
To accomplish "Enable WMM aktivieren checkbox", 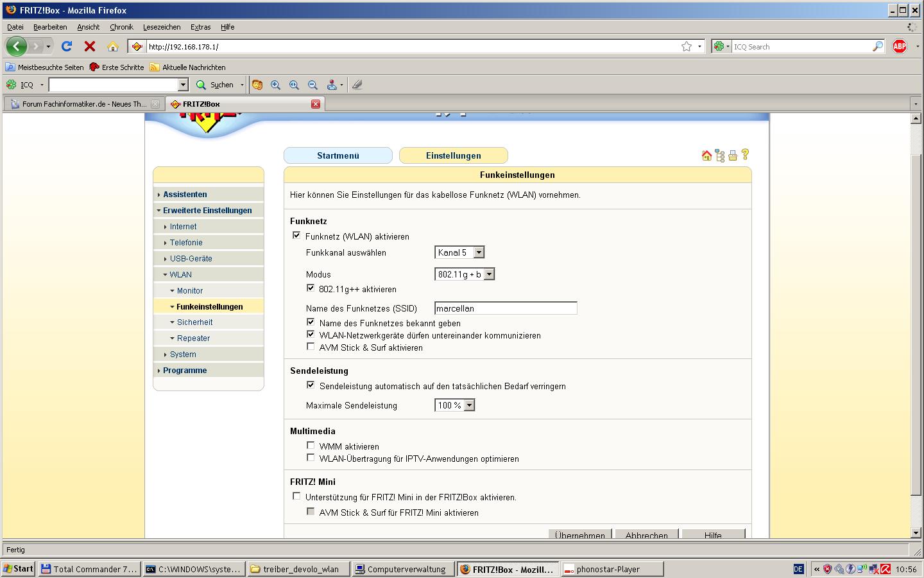I will 311,446.
